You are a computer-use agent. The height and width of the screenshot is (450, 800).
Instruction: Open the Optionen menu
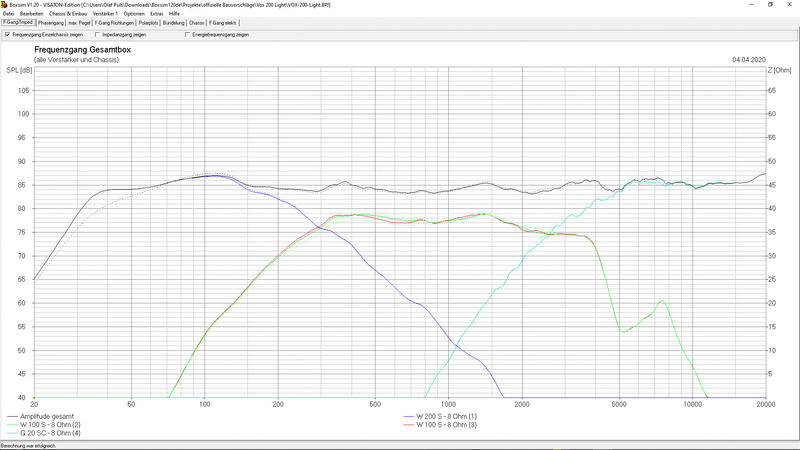[x=134, y=13]
